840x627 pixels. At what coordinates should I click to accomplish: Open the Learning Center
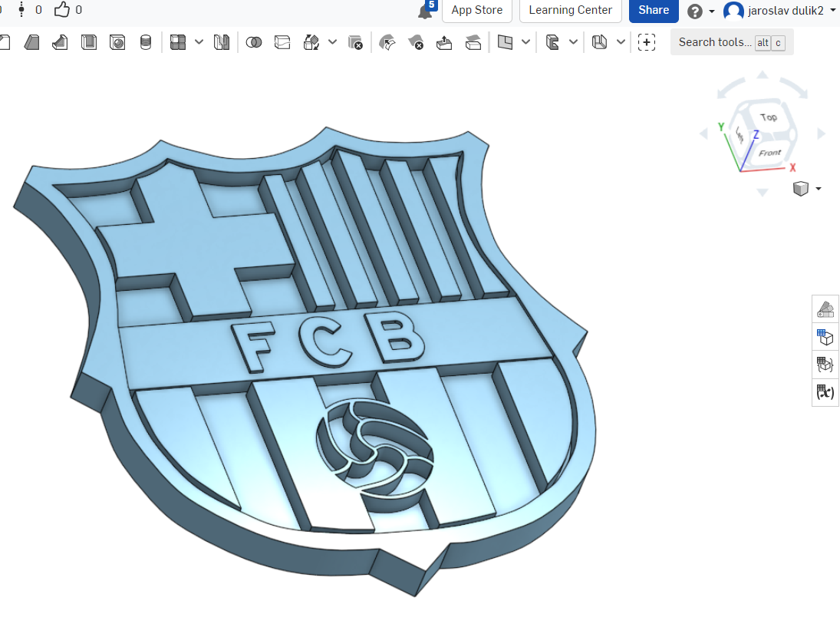(x=570, y=10)
